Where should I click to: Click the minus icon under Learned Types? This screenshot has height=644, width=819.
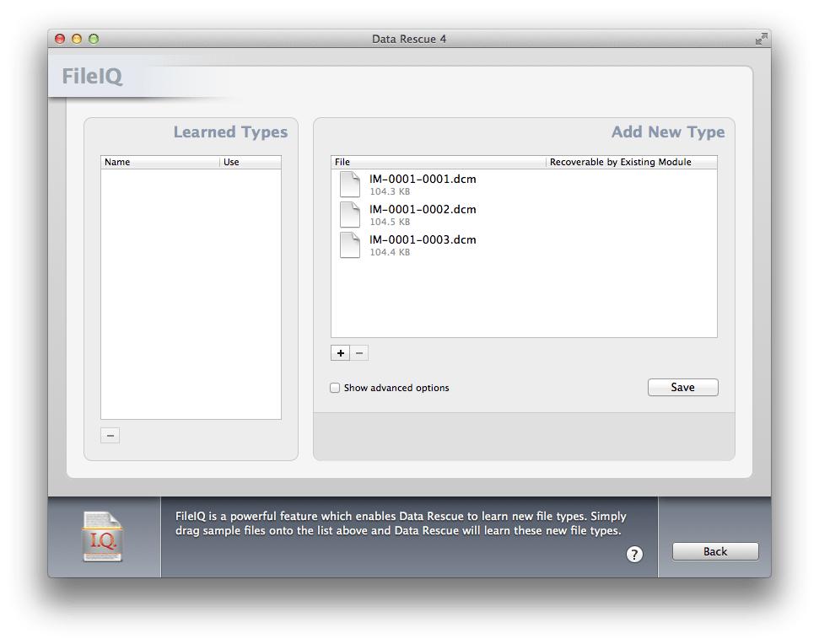110,435
